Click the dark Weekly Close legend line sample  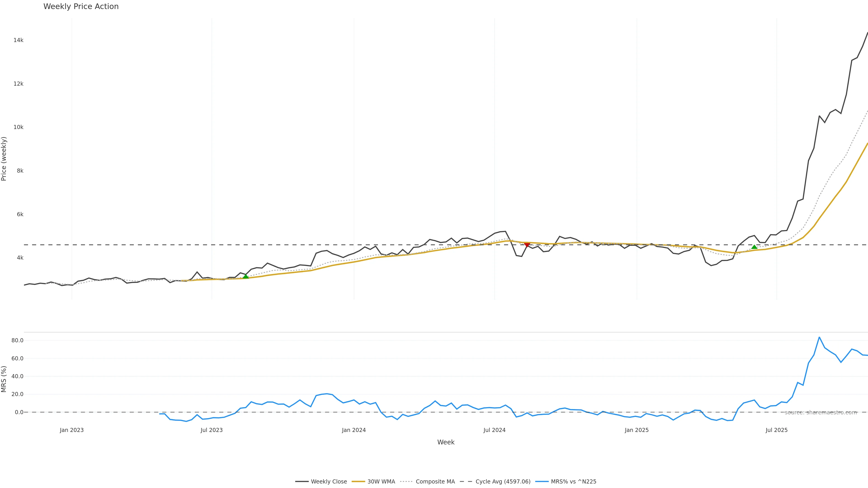pos(302,482)
